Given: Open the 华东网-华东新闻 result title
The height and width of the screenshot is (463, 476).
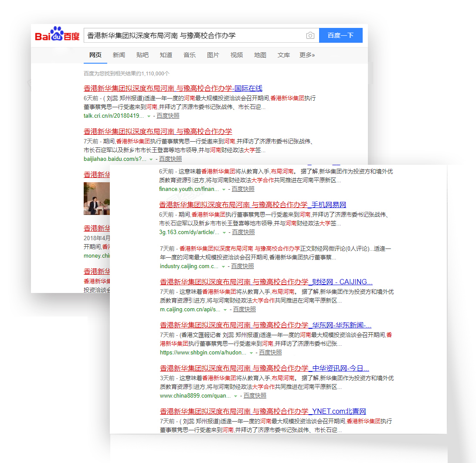Looking at the screenshot, I should (x=265, y=325).
